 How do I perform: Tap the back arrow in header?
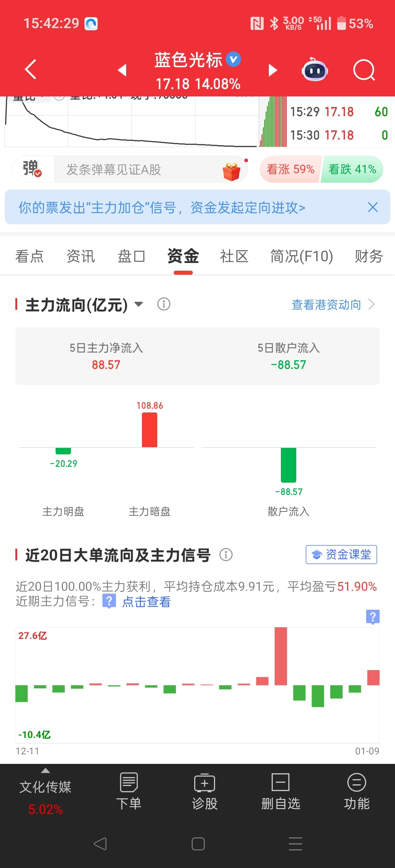pyautogui.click(x=31, y=69)
